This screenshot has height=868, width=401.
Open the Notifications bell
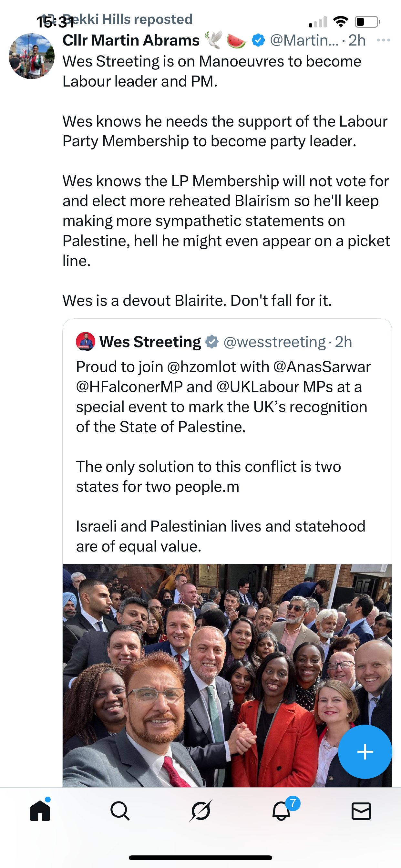click(281, 811)
